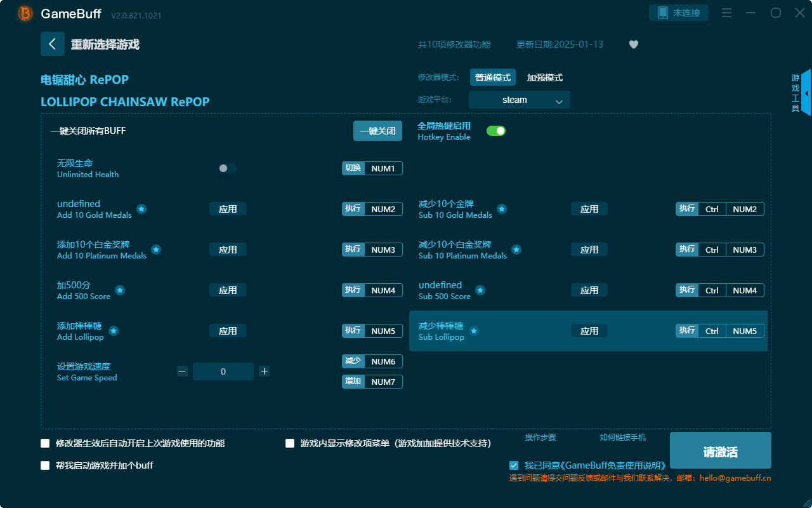Click the GameBuff flame logo icon
This screenshot has width=812, height=508.
point(25,14)
